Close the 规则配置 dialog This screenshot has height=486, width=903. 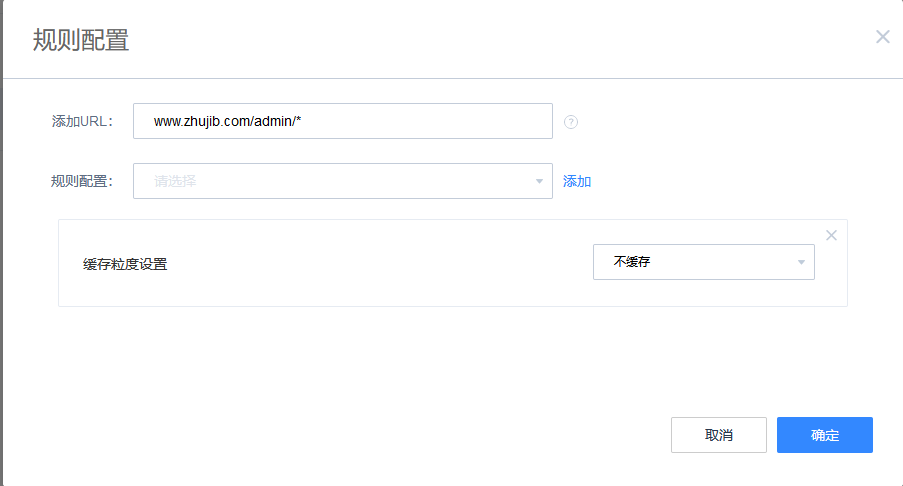(882, 37)
